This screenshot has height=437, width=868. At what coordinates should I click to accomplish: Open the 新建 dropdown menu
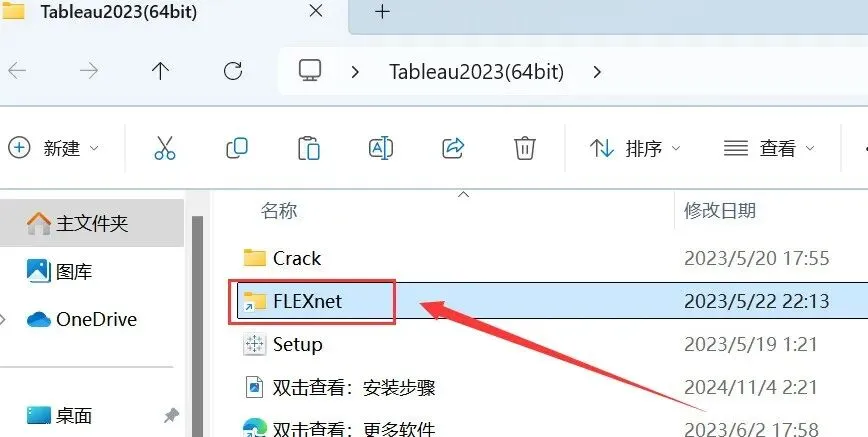tap(54, 148)
